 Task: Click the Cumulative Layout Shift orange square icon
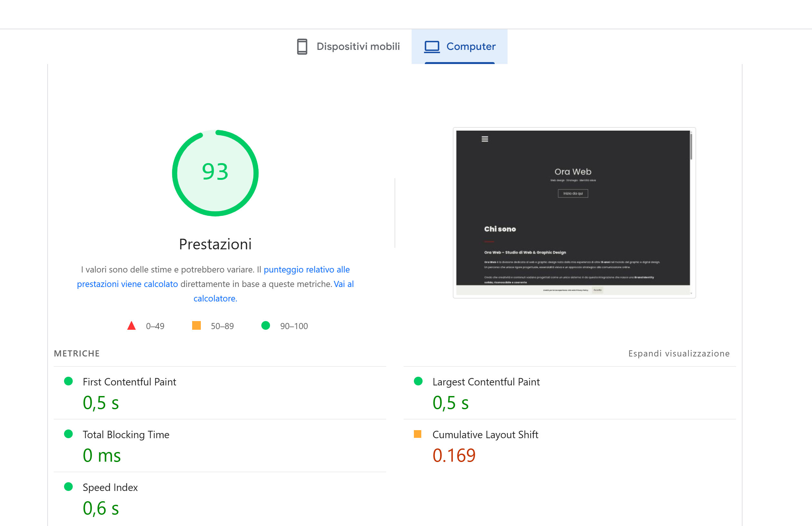[417, 434]
